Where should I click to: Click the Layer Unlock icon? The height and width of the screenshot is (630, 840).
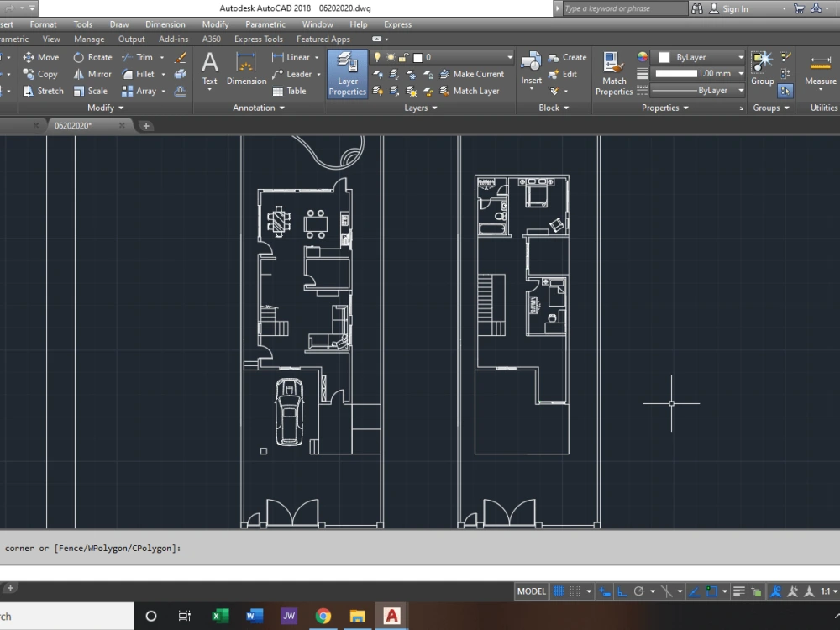428,91
